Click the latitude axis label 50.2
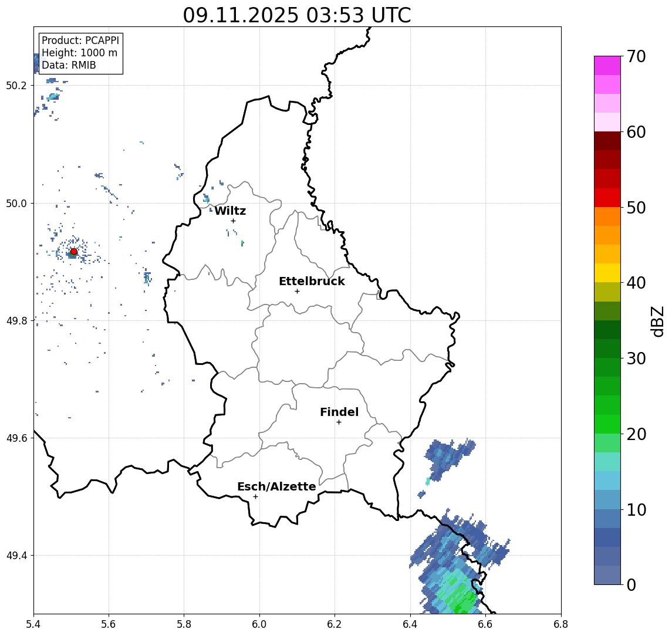672x636 pixels. click(x=16, y=85)
